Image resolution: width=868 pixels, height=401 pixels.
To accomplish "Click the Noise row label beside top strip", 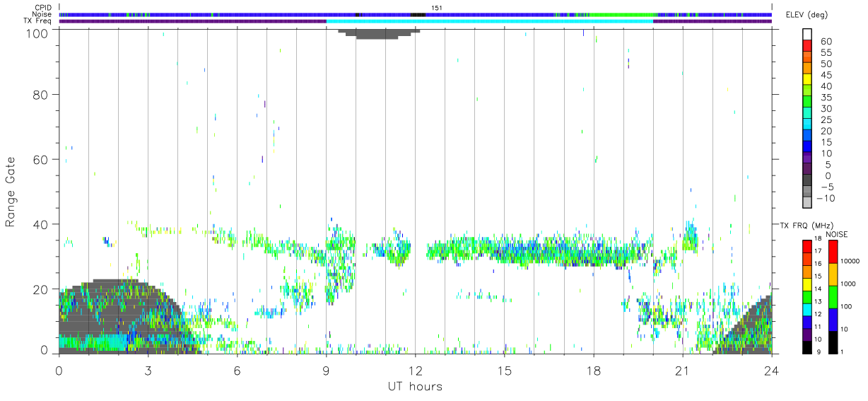I will (x=42, y=14).
